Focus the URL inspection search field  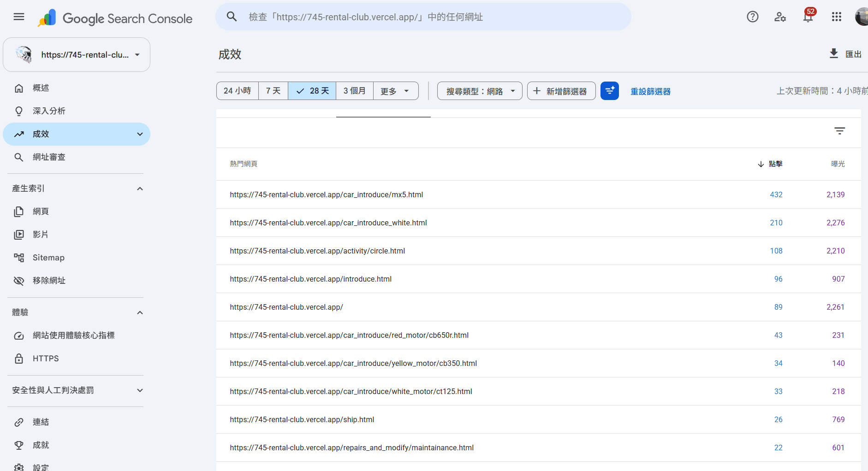pyautogui.click(x=423, y=17)
